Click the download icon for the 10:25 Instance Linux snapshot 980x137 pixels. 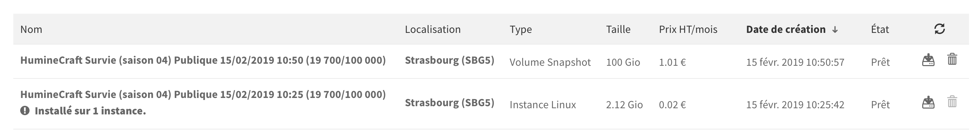[928, 103]
